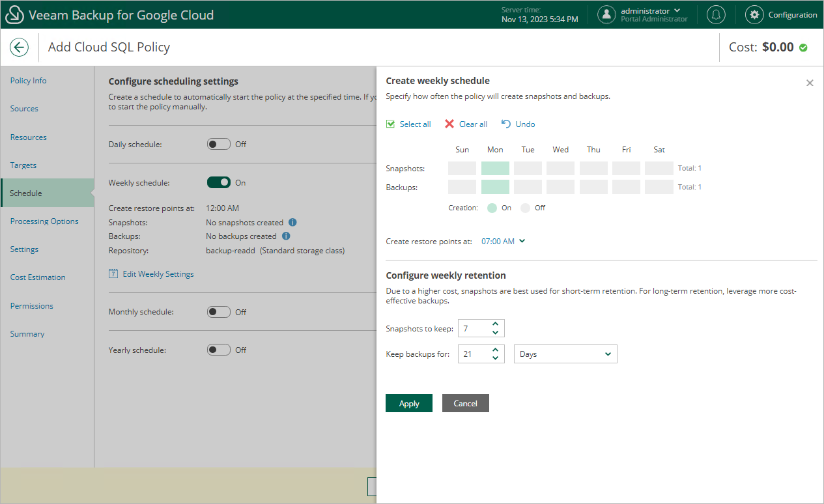Click the Apply button
The height and width of the screenshot is (504, 824).
pos(408,404)
